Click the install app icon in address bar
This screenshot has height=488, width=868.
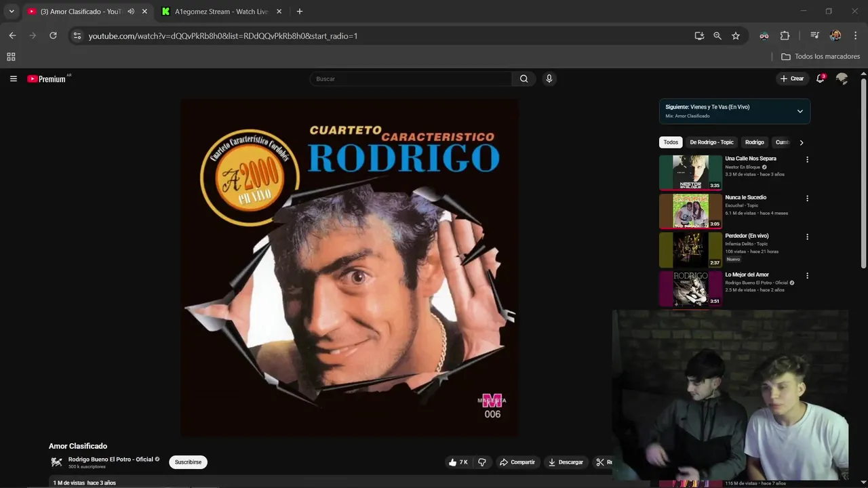[x=699, y=36]
